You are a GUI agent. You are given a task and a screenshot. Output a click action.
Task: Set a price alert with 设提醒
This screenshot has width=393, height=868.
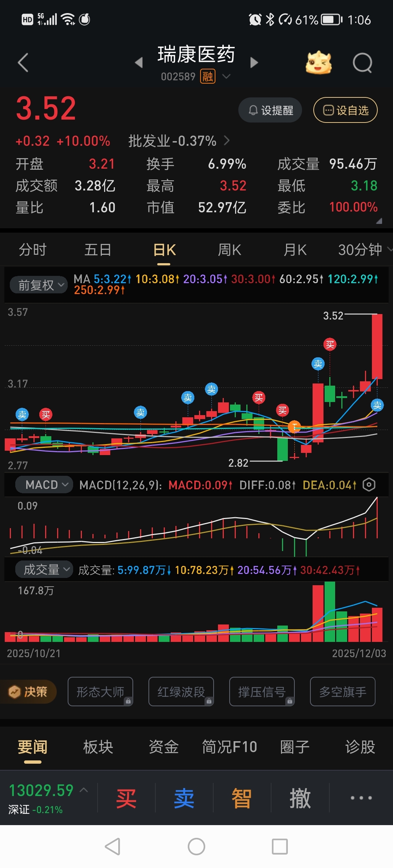[270, 110]
